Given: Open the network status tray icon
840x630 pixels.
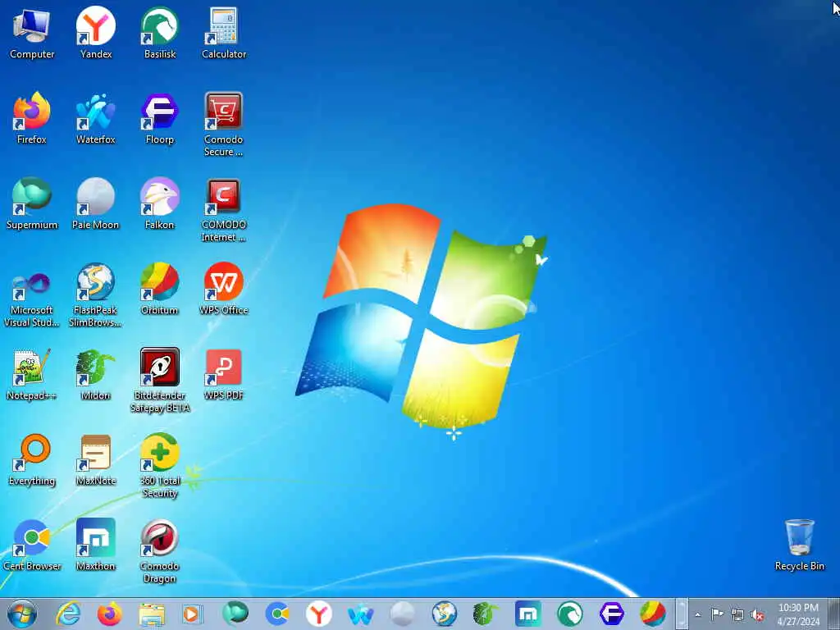Looking at the screenshot, I should (x=737, y=614).
